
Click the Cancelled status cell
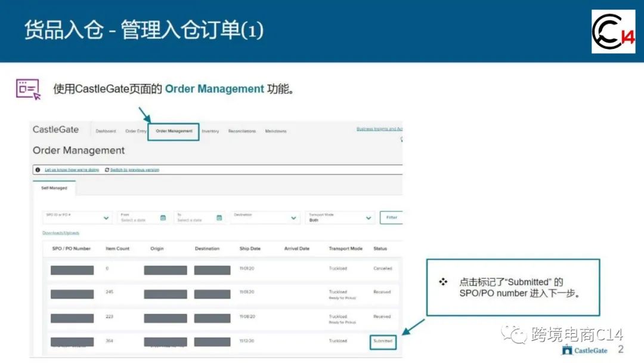click(x=383, y=269)
